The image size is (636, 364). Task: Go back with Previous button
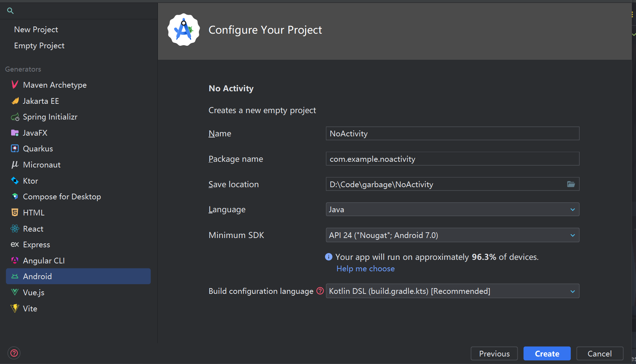click(x=494, y=354)
